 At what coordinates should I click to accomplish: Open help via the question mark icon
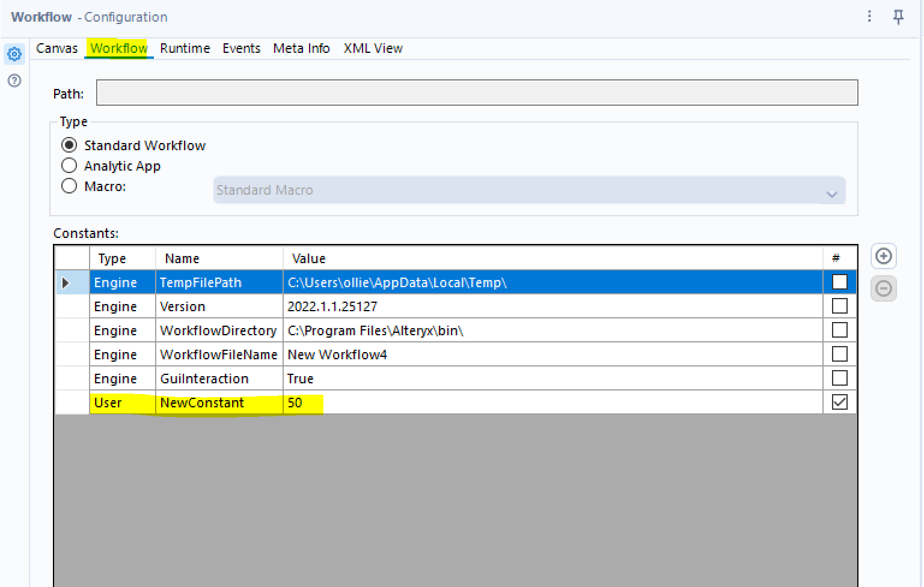[14, 80]
